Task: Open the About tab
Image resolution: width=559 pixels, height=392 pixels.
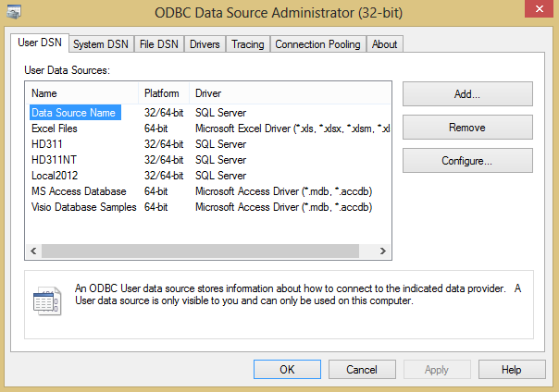Action: click(384, 44)
